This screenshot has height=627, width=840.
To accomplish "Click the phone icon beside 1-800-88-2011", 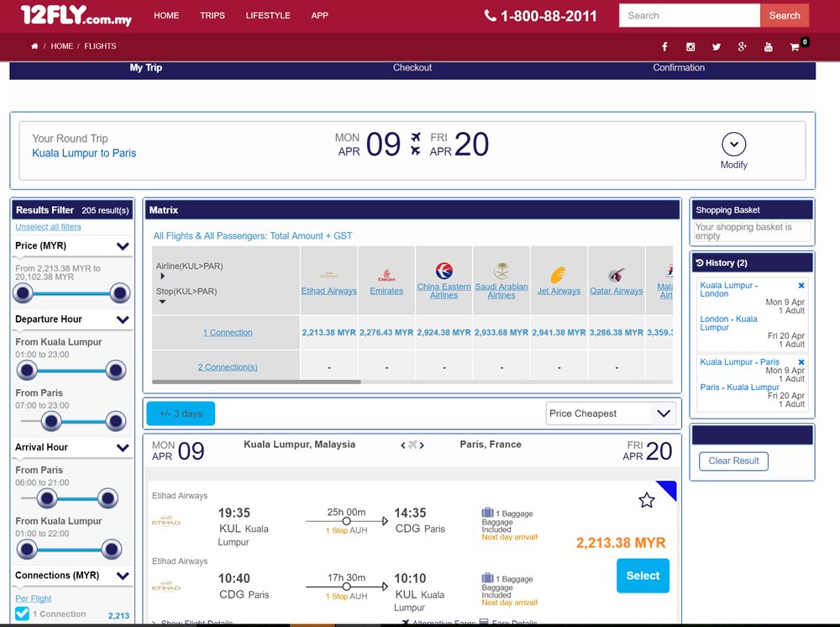I will (x=491, y=15).
